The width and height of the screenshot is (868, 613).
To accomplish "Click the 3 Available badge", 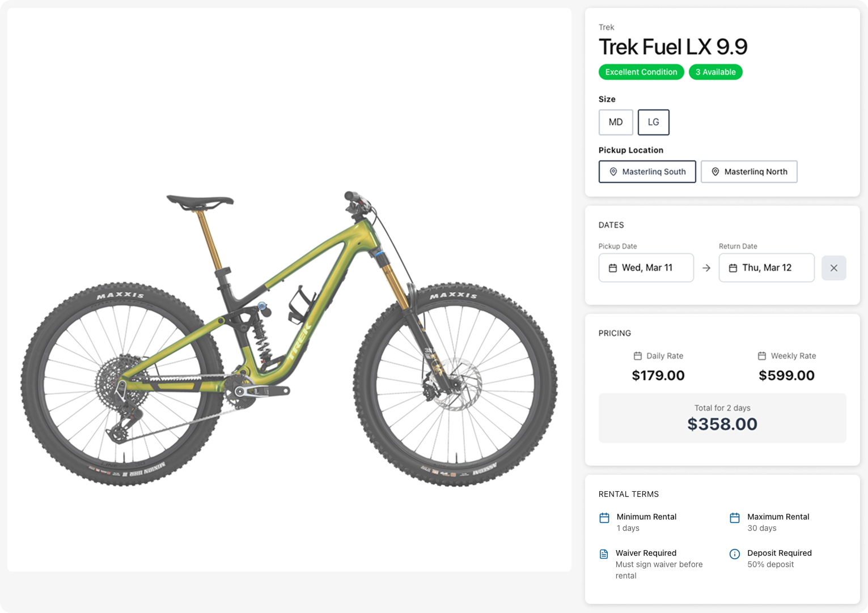I will 715,72.
